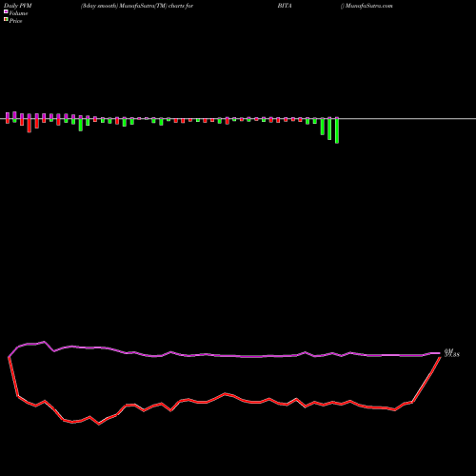This screenshot has height=476, width=476.
Task: Click the second-to-last tall green bar
Action: coord(329,129)
